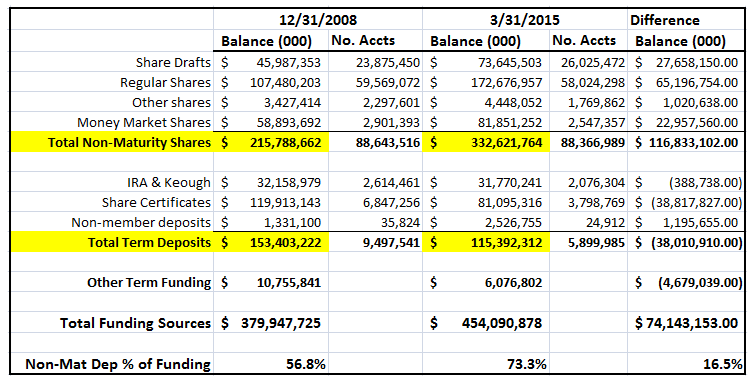Click the 3/31/2015 column header

tap(525, 20)
